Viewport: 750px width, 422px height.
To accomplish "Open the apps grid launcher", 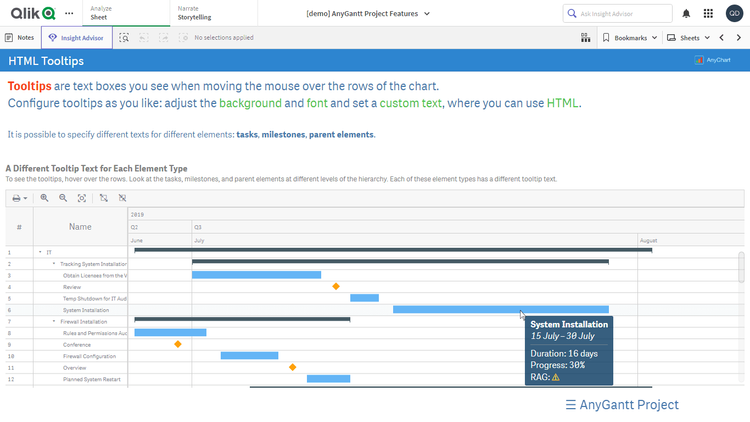I will [708, 14].
